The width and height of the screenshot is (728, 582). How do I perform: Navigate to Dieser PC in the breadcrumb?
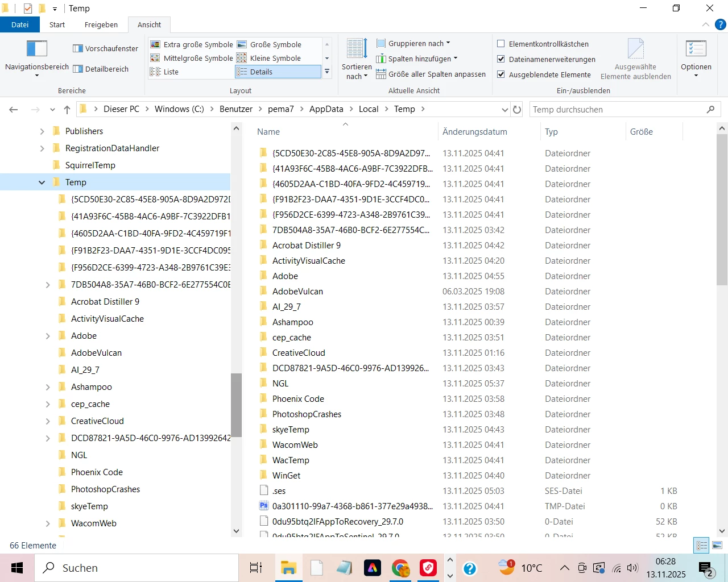point(121,109)
